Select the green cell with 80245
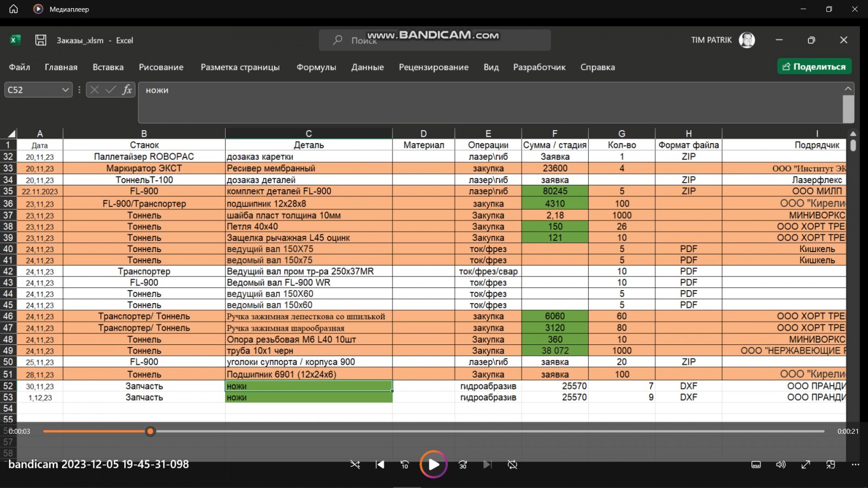Image resolution: width=868 pixels, height=488 pixels. pyautogui.click(x=554, y=191)
